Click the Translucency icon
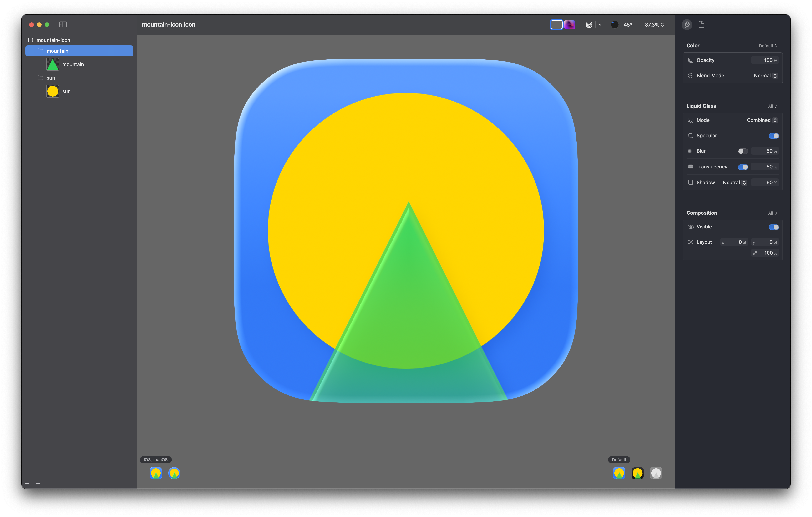Image resolution: width=812 pixels, height=517 pixels. pyautogui.click(x=691, y=167)
